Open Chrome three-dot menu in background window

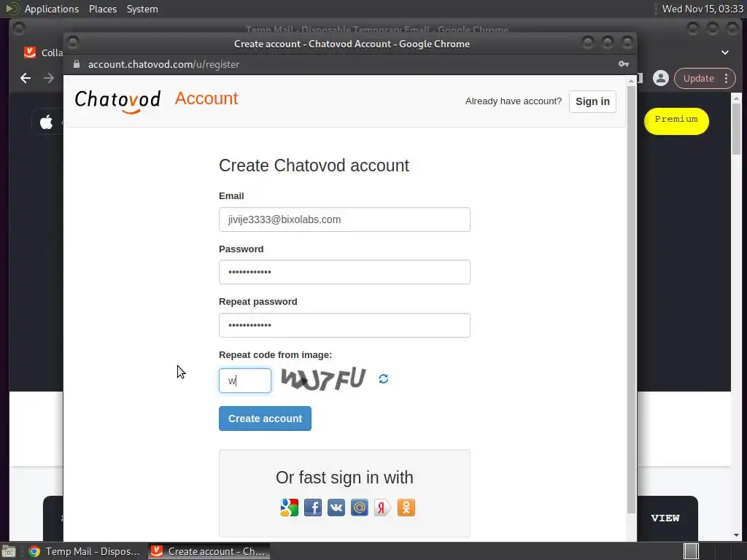(726, 78)
